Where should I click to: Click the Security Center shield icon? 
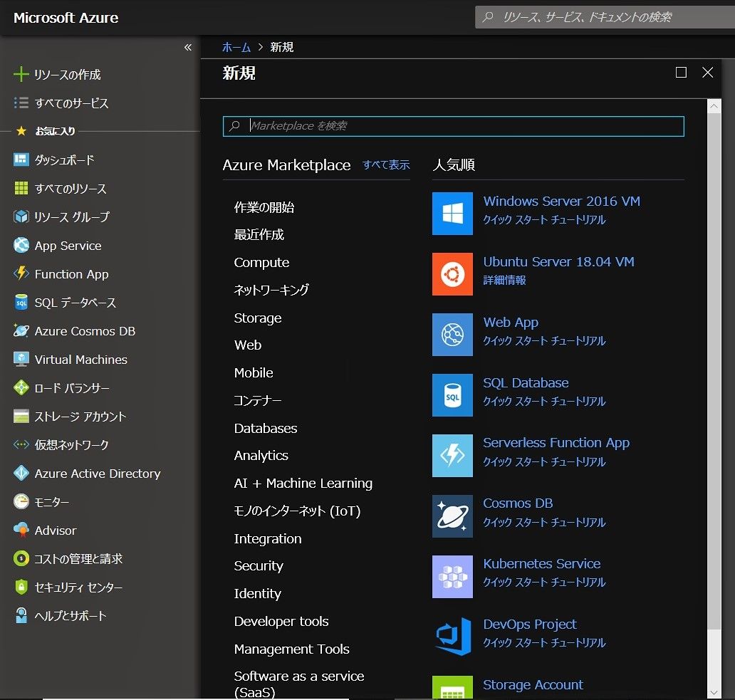pyautogui.click(x=21, y=587)
